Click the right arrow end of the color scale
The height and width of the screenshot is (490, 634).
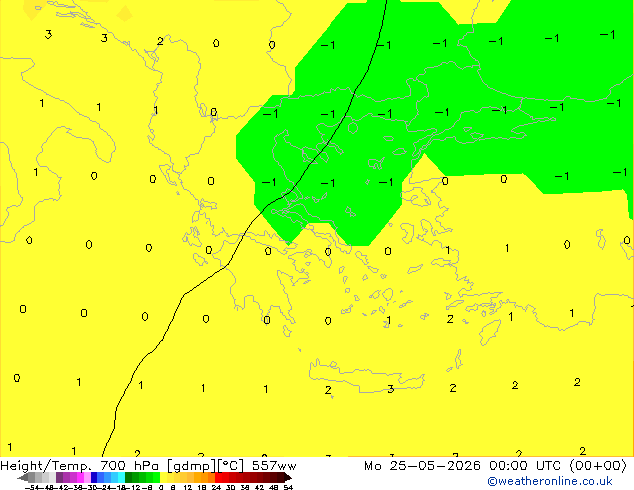pos(288,478)
